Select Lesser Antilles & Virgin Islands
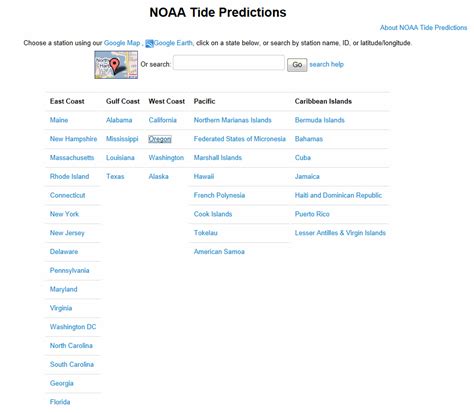This screenshot has height=413, width=474. tap(340, 233)
